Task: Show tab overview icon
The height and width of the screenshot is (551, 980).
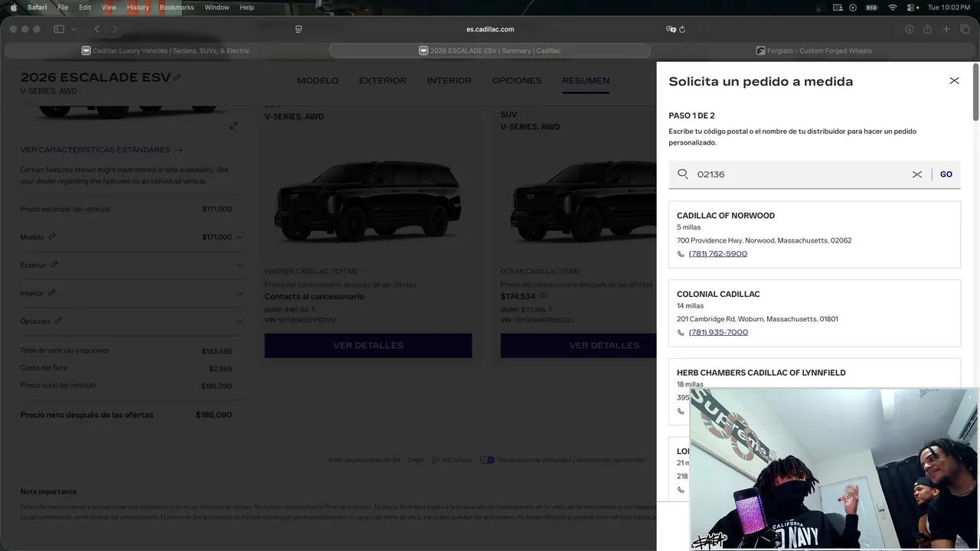Action: pyautogui.click(x=965, y=29)
